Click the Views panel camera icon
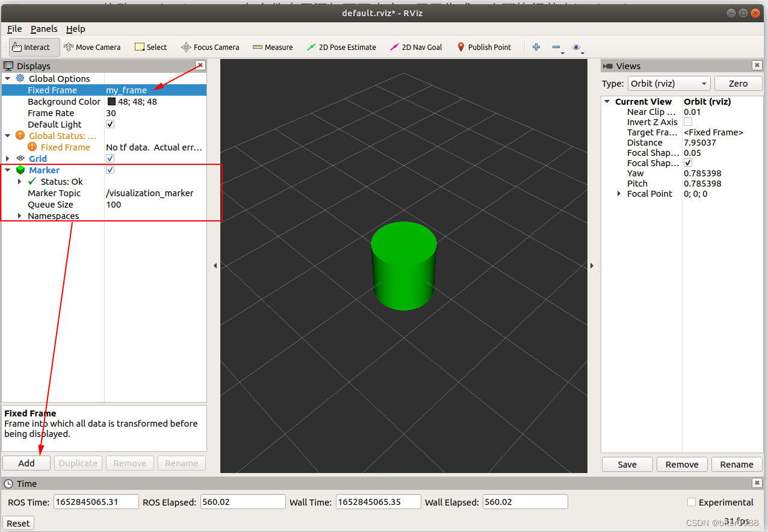Viewport: 768px width, 532px height. coord(608,66)
